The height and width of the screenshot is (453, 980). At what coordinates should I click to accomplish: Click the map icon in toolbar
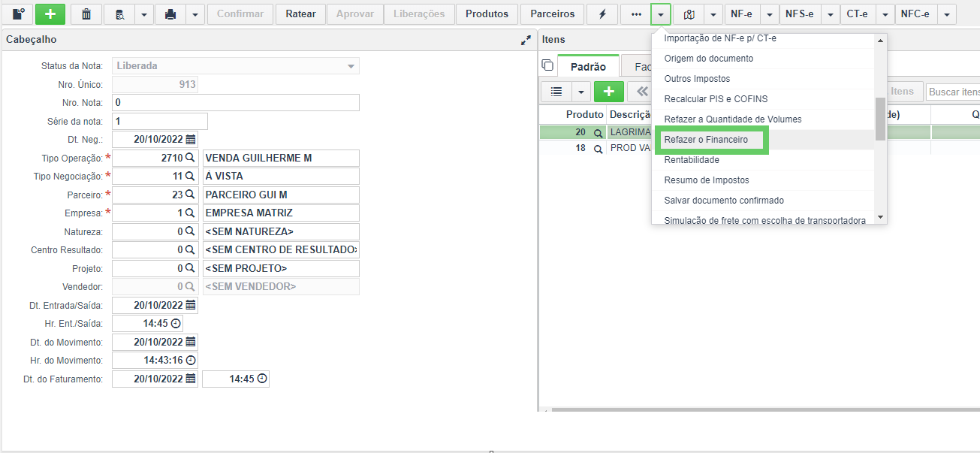pos(689,14)
